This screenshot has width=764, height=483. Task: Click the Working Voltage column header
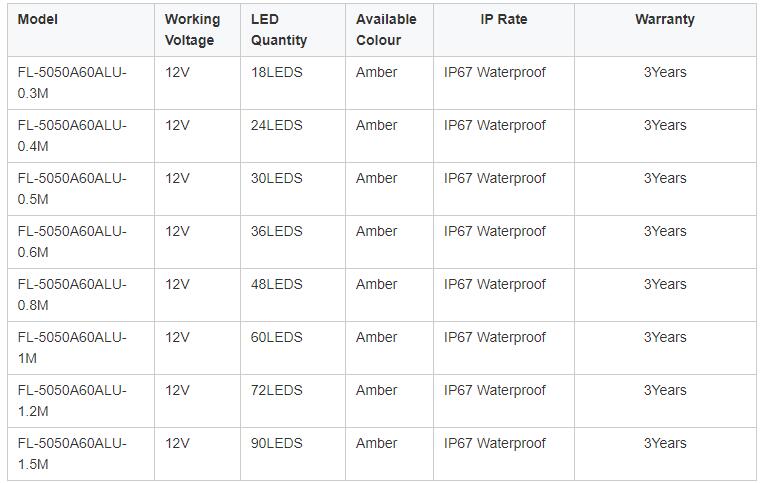[192, 30]
